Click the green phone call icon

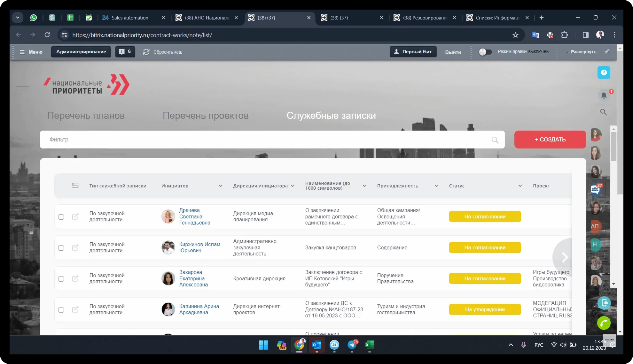click(x=604, y=323)
